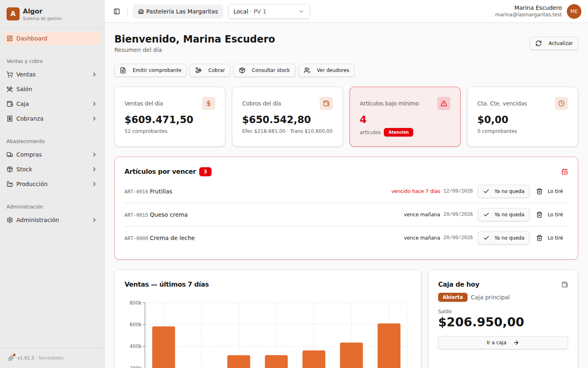588x368 pixels.
Task: Click the wallet icon on Cobros del día
Action: tap(326, 103)
